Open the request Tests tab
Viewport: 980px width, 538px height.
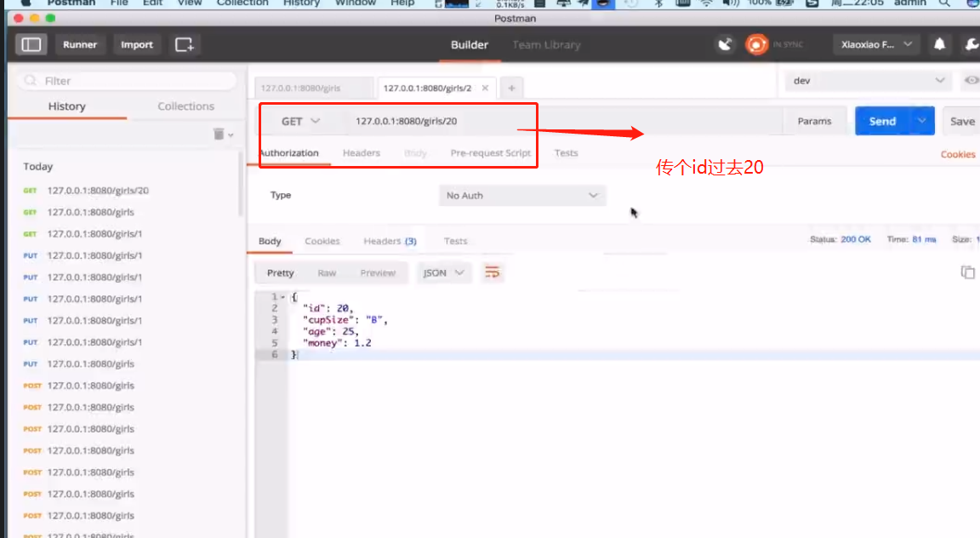[x=566, y=152]
